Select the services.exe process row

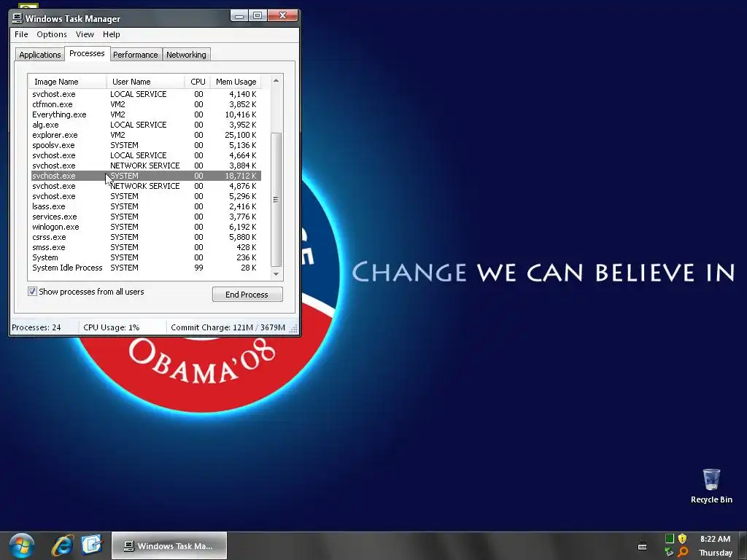[146, 217]
